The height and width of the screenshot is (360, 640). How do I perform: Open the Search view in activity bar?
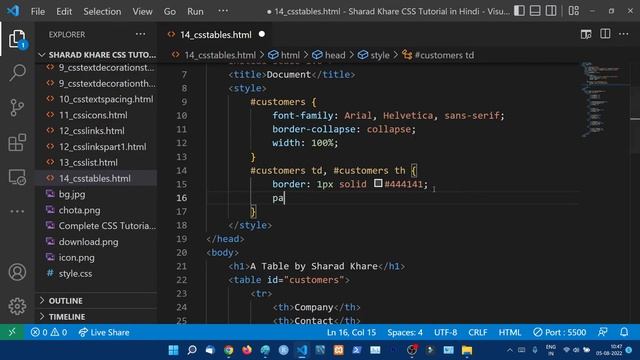(17, 73)
